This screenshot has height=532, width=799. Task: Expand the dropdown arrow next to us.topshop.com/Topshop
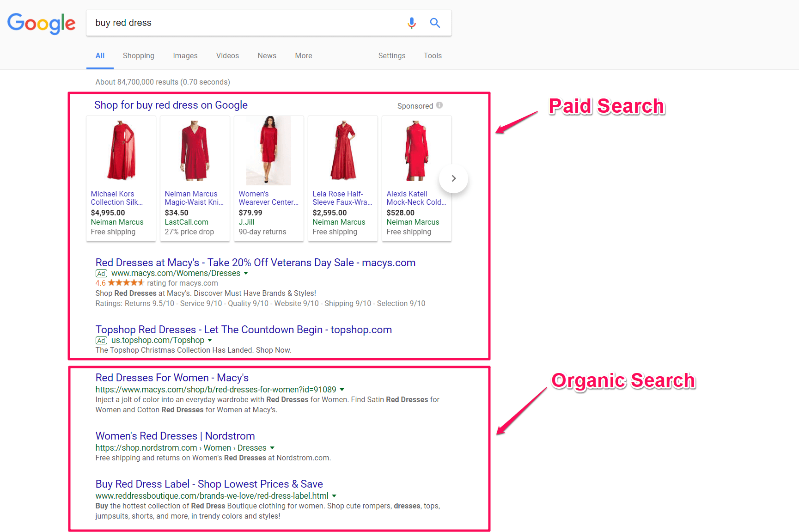(x=210, y=340)
